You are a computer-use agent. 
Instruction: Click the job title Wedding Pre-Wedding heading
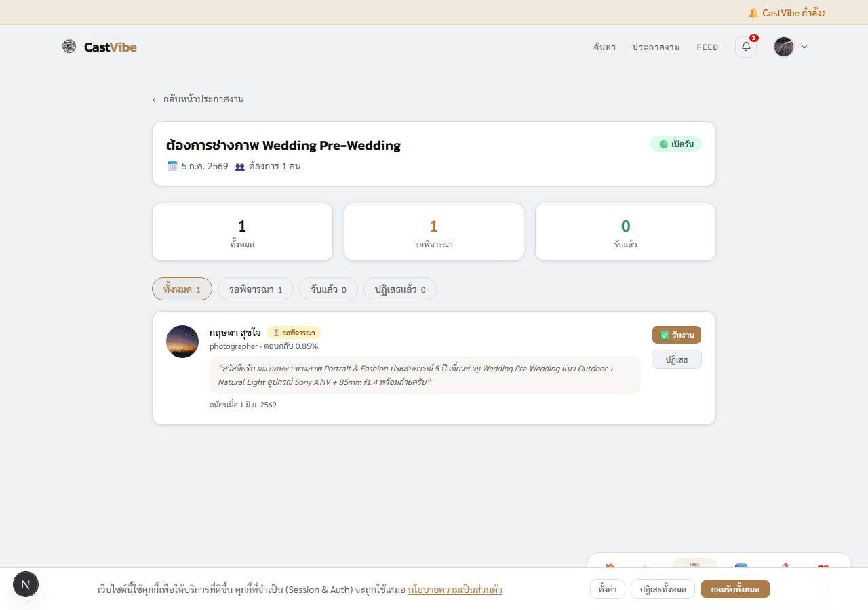(x=283, y=145)
